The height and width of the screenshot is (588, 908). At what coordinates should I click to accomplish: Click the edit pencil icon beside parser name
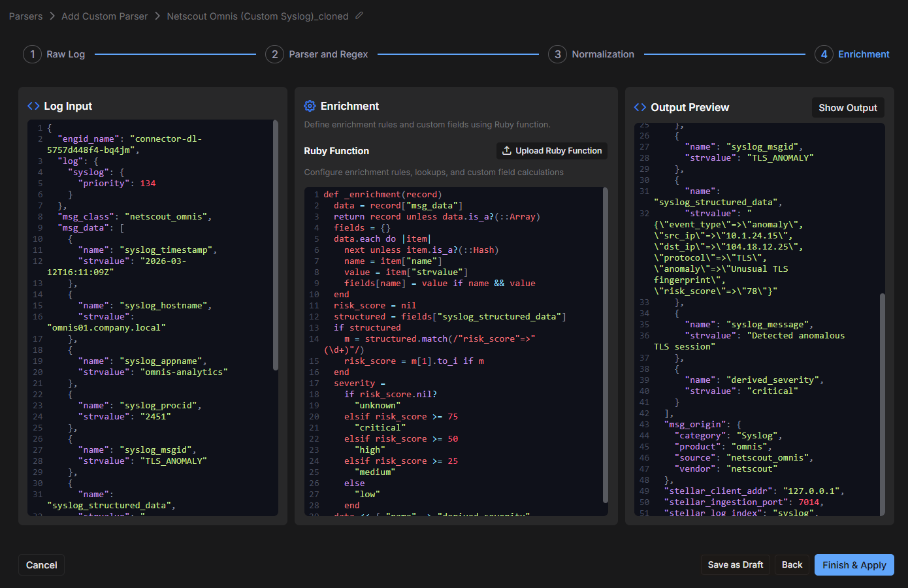point(359,16)
